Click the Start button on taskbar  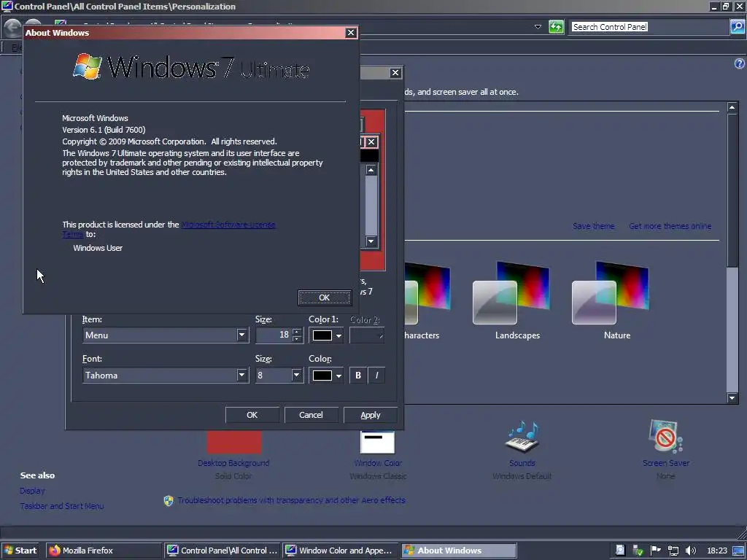(21, 551)
